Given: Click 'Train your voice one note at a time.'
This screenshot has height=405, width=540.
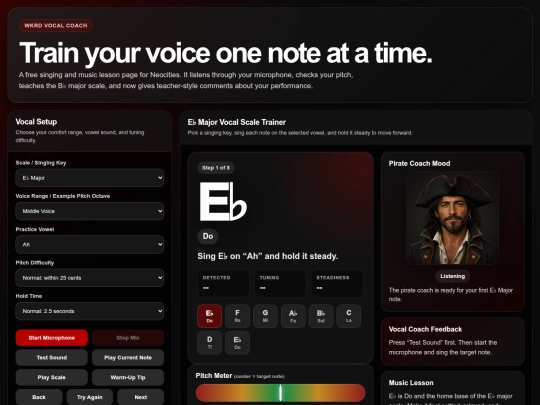Looking at the screenshot, I should click(226, 53).
